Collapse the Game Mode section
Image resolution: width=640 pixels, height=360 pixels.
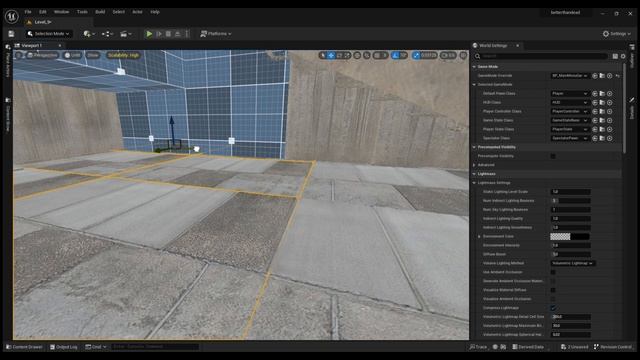tap(474, 67)
